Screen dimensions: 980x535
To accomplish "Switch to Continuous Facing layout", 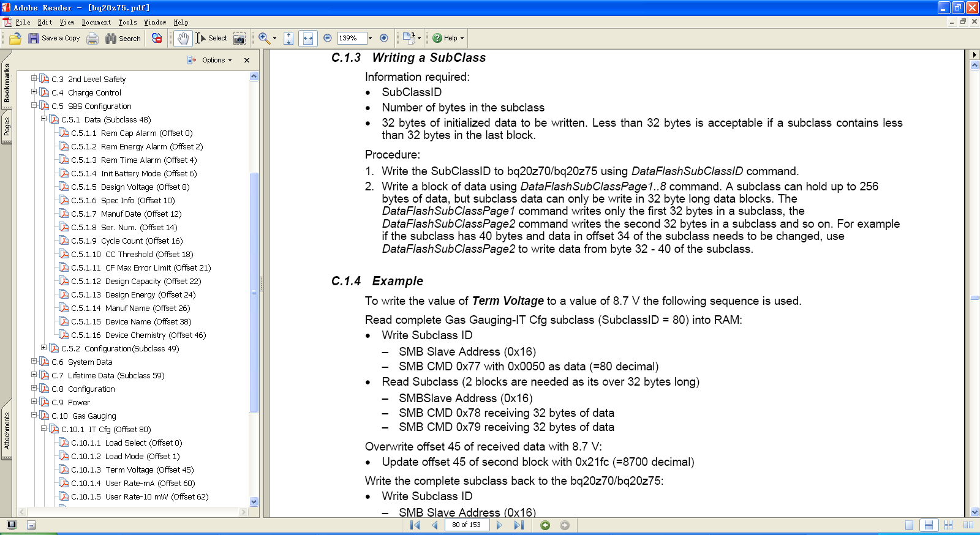I will pyautogui.click(x=949, y=525).
